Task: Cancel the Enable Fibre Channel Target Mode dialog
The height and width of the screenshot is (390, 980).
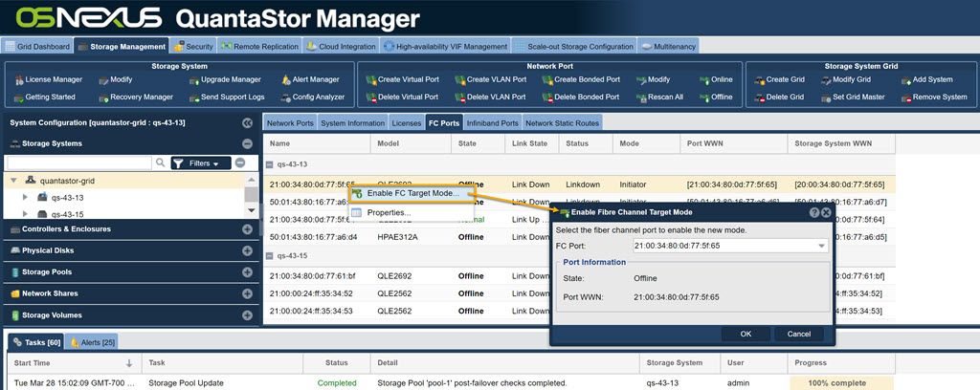Action: (799, 334)
